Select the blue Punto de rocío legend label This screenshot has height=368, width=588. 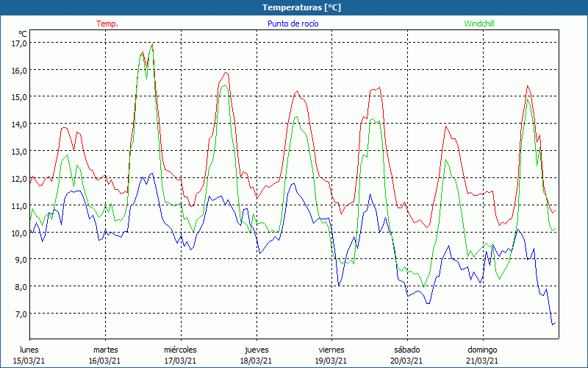click(293, 24)
